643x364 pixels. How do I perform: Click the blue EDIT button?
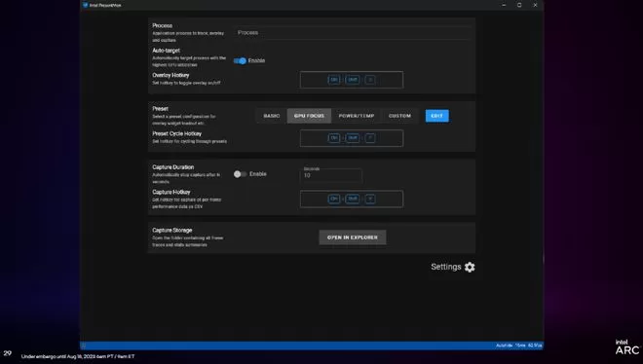pos(437,116)
